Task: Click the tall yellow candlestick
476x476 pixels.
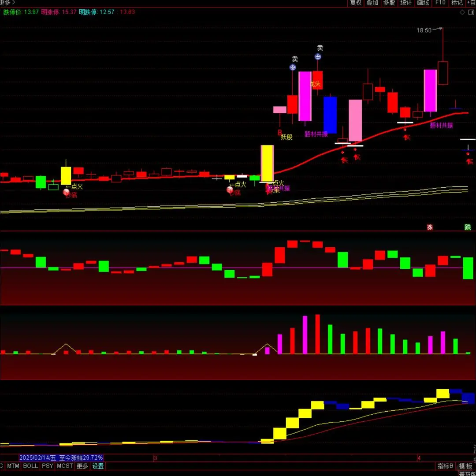Action: (267, 164)
